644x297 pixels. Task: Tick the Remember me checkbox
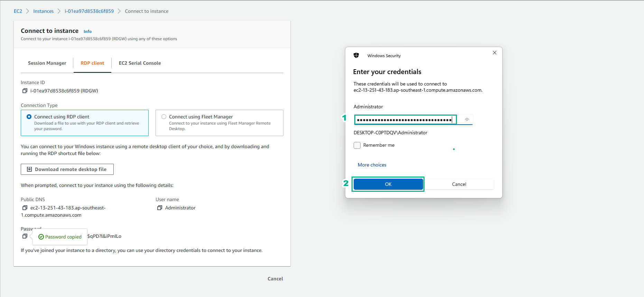tap(357, 145)
